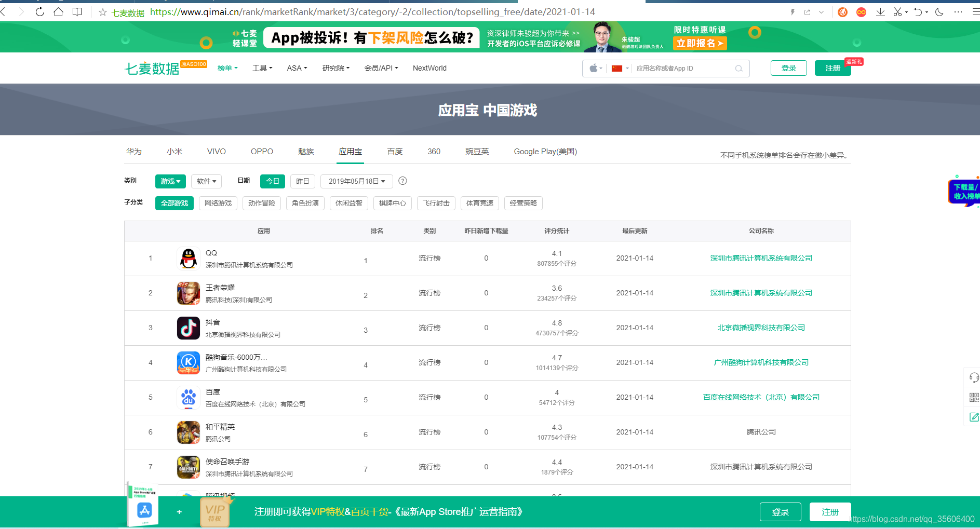
Task: Select 角色扮演 subcategory
Action: (305, 203)
